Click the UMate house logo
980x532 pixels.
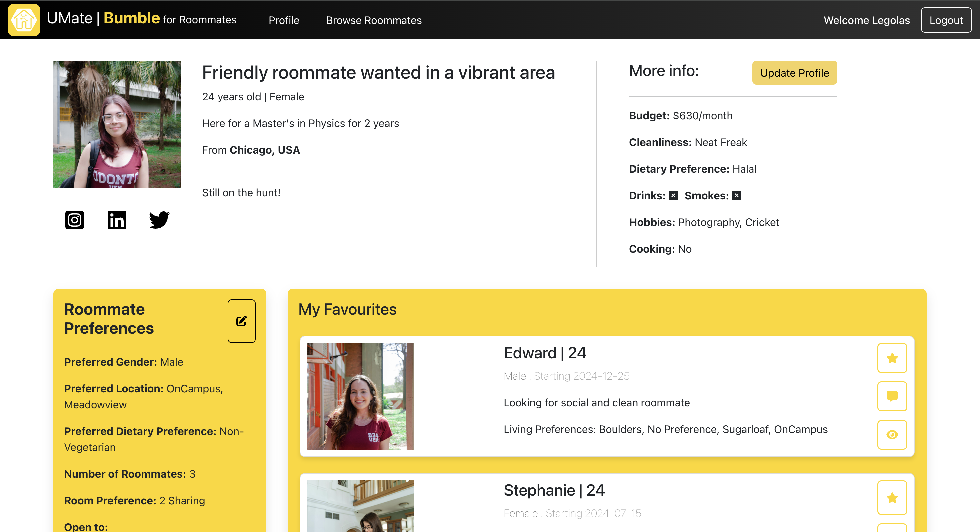click(24, 20)
